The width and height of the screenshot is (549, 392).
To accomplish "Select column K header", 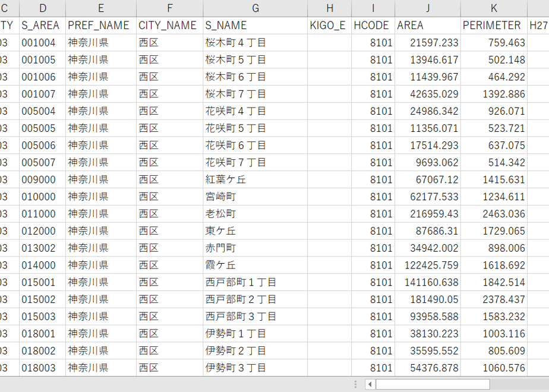I will click(x=494, y=8).
